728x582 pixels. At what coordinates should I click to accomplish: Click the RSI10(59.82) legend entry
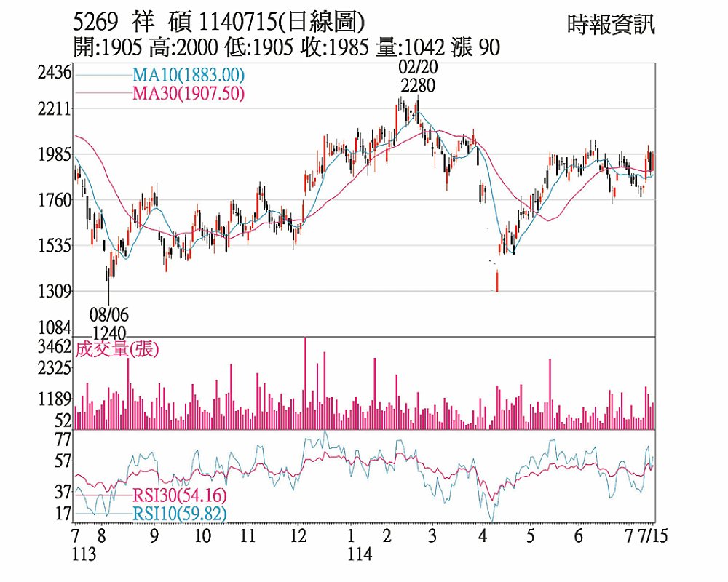(180, 514)
